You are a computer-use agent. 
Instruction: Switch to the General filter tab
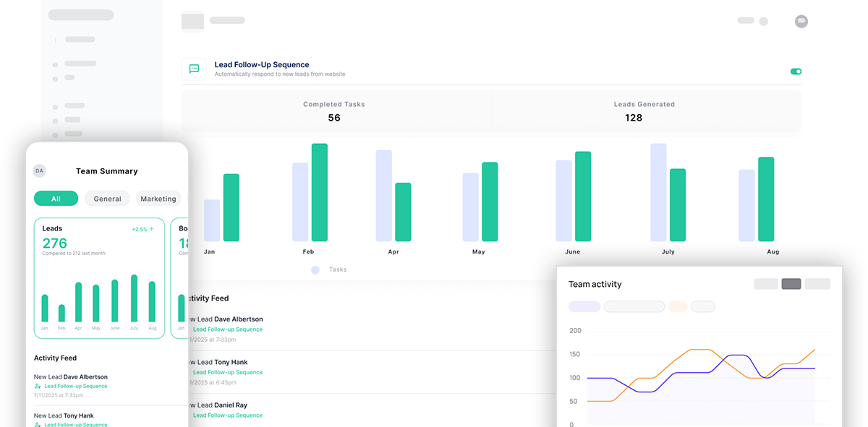pos(107,198)
